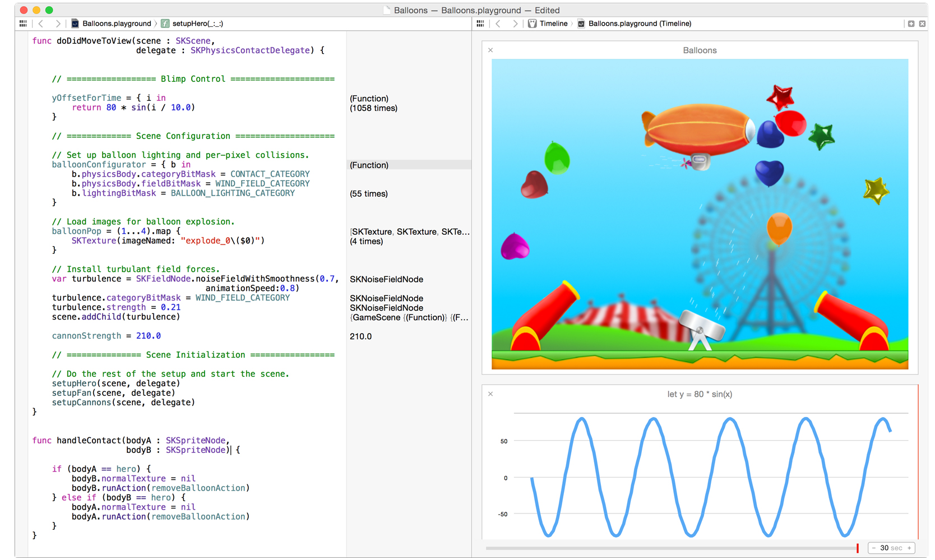Increase timeline duration with plus button

tap(909, 548)
